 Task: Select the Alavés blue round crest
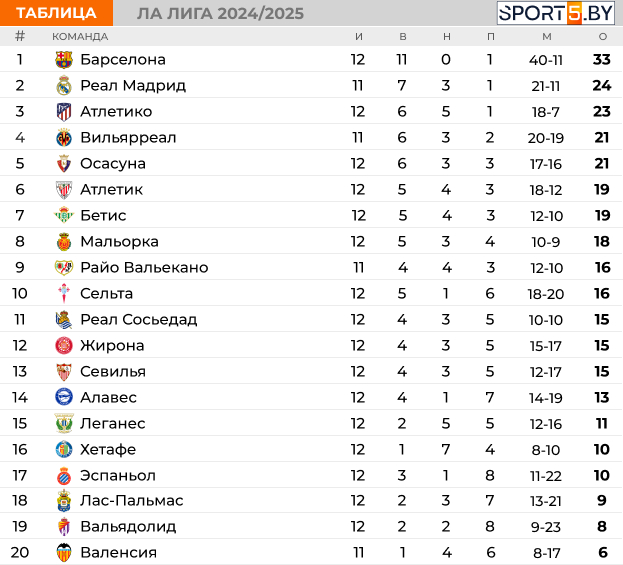click(64, 397)
